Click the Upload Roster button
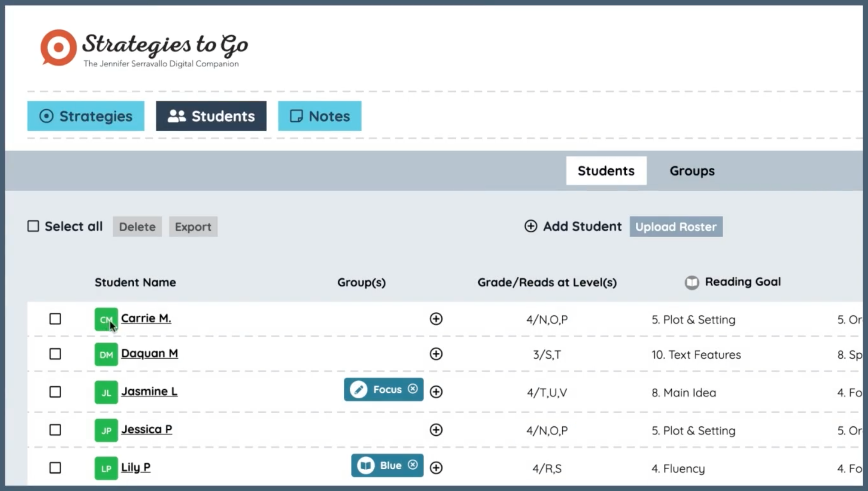Image resolution: width=868 pixels, height=491 pixels. [x=675, y=227]
